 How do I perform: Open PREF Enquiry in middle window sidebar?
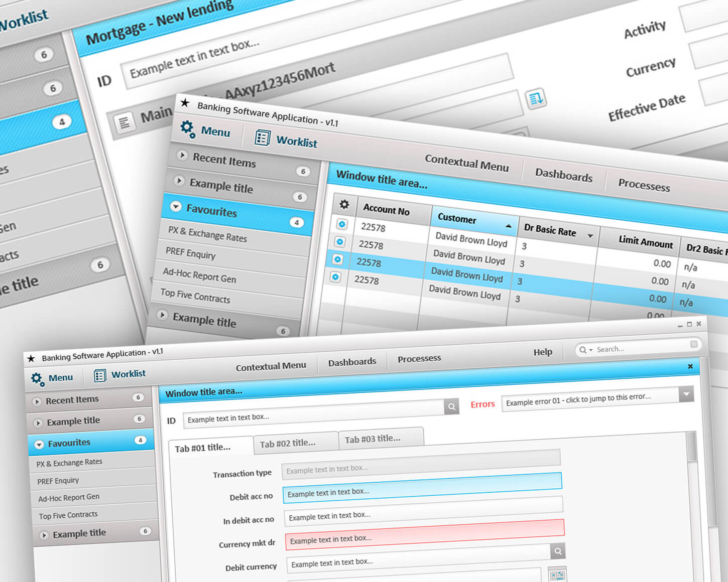pos(190,252)
